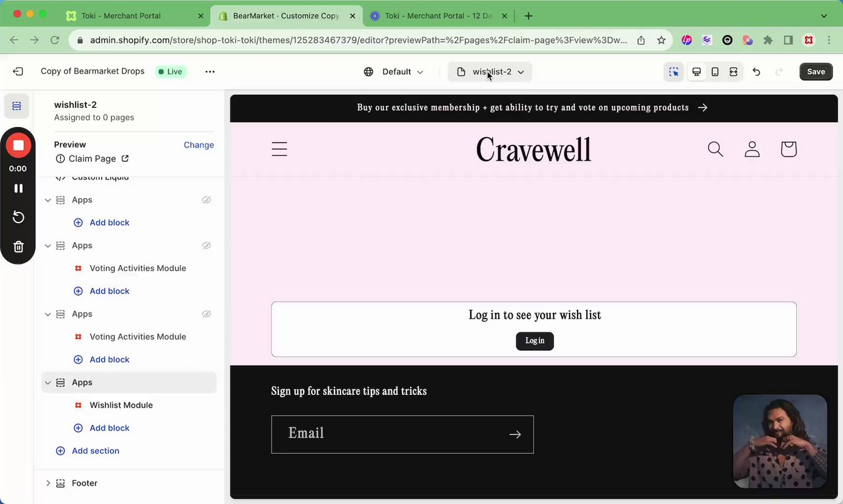This screenshot has height=504, width=843.
Task: Click the redo arrow icon
Action: tap(780, 72)
